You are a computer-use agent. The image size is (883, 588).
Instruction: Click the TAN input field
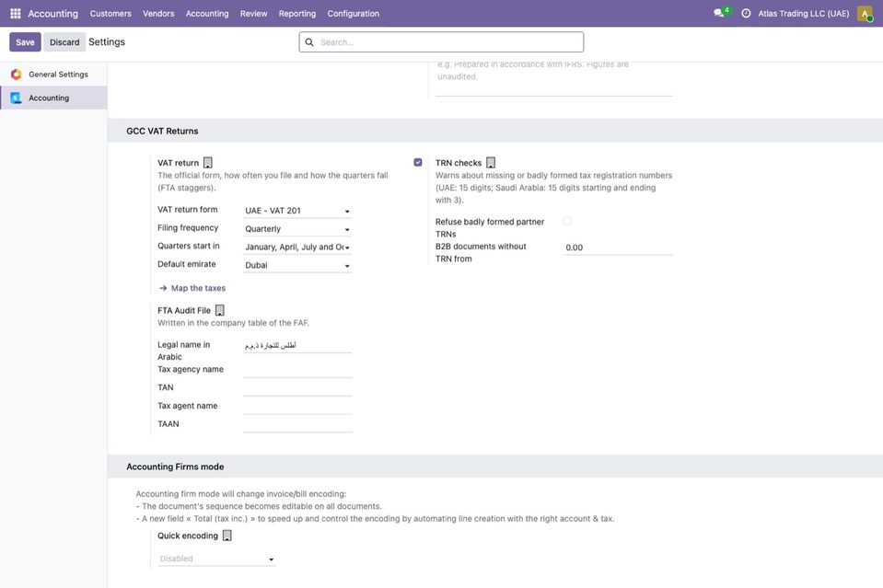[297, 388]
